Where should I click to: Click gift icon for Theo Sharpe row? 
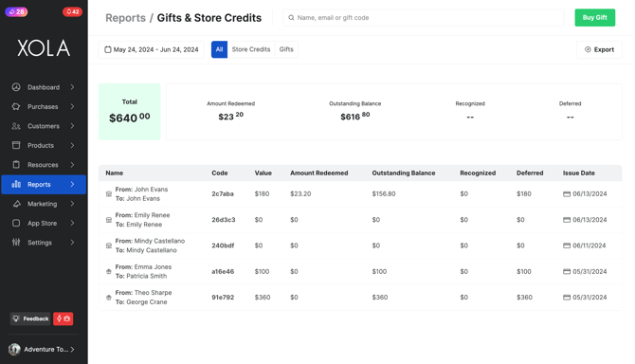coord(109,298)
